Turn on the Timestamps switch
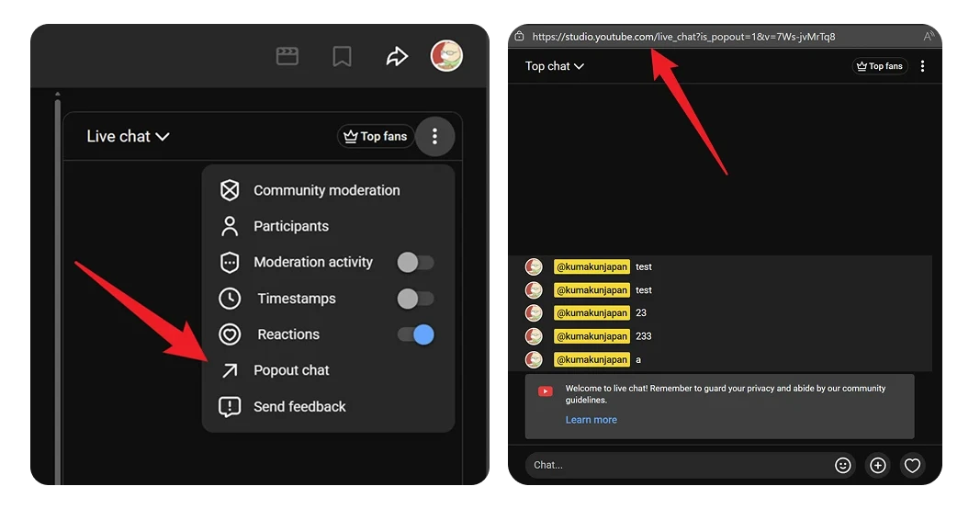 [415, 299]
